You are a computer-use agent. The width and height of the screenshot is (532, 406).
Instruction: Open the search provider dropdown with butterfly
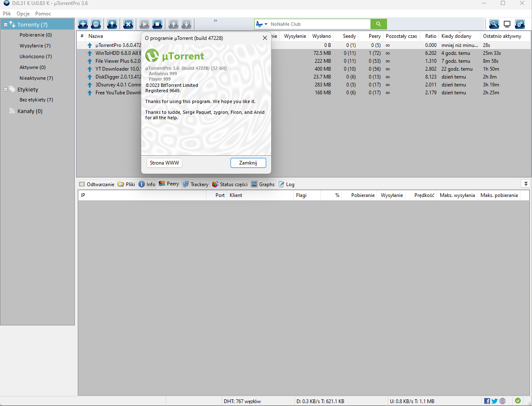[262, 24]
